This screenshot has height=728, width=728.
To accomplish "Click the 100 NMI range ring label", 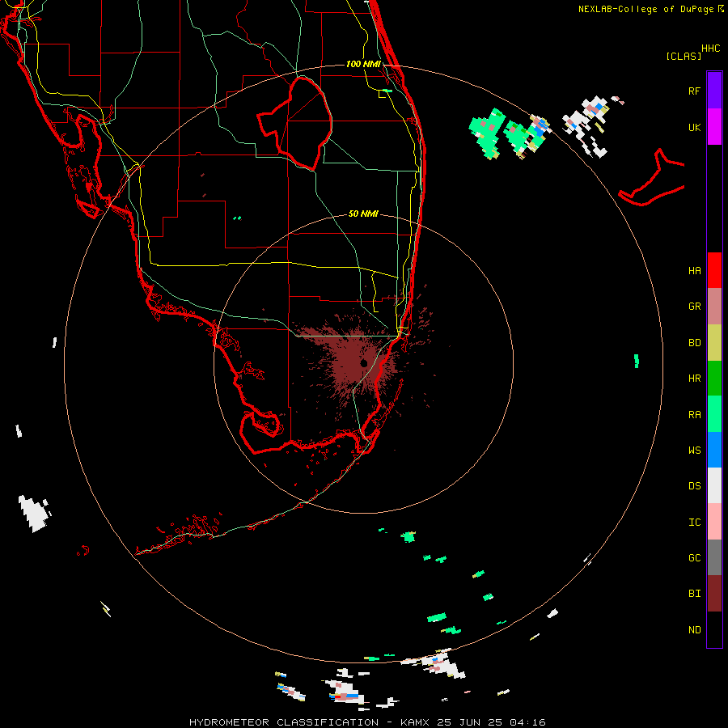I will (363, 64).
